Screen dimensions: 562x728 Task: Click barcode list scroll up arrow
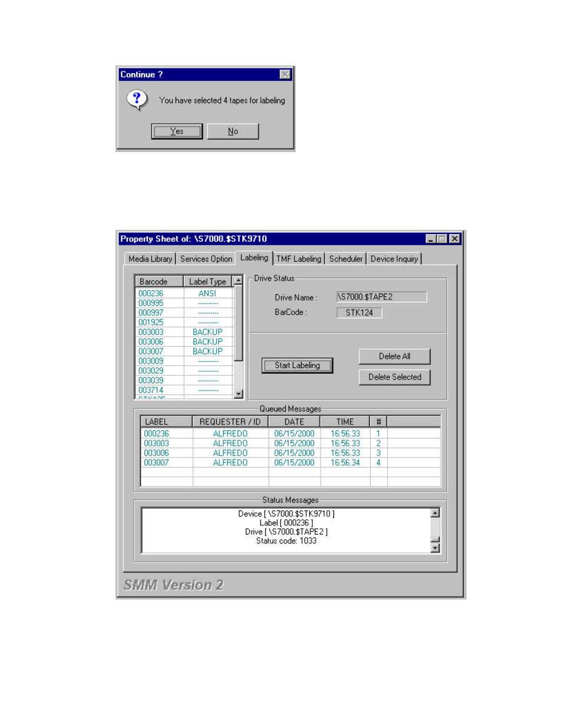pyautogui.click(x=239, y=281)
